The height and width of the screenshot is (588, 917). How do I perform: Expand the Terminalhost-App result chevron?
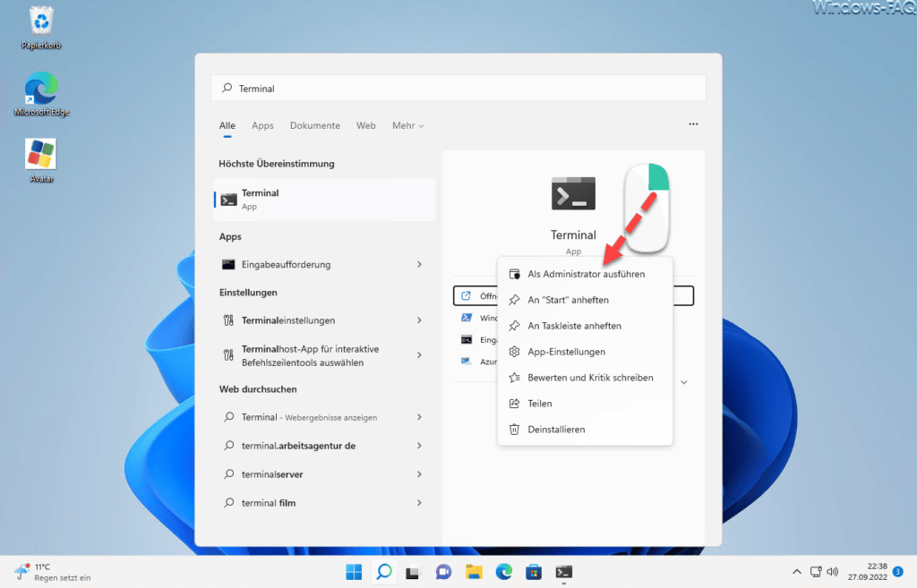[x=419, y=354]
